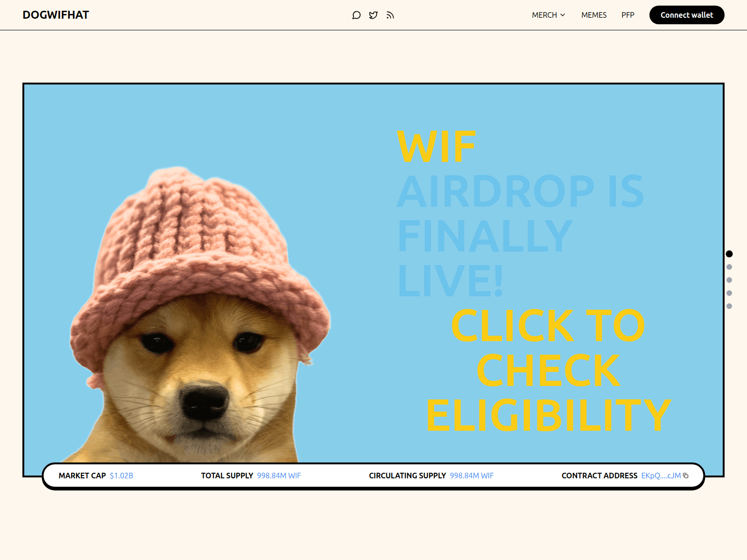Visit Twitter via the bird icon
The image size is (747, 560).
373,15
